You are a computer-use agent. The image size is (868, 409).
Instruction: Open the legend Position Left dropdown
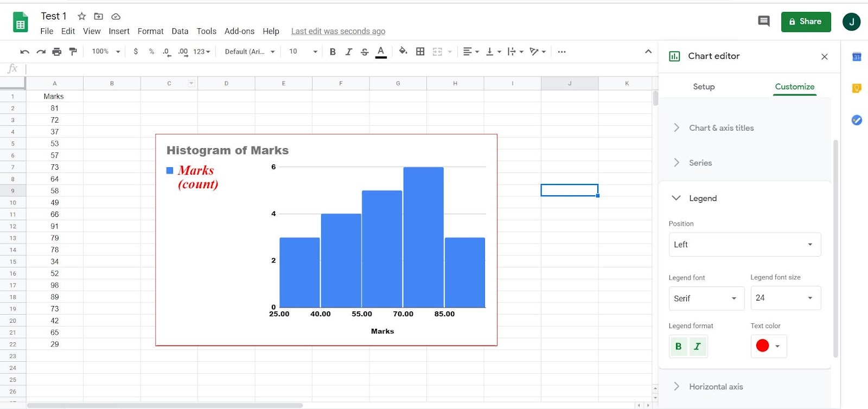point(745,245)
